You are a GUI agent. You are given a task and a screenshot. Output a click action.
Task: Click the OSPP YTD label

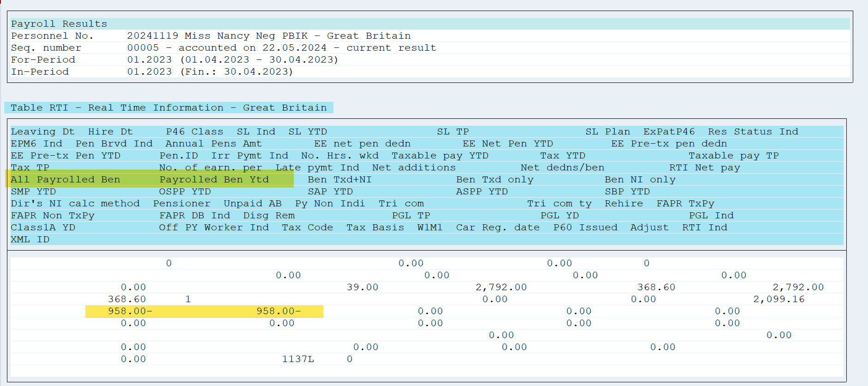[185, 192]
